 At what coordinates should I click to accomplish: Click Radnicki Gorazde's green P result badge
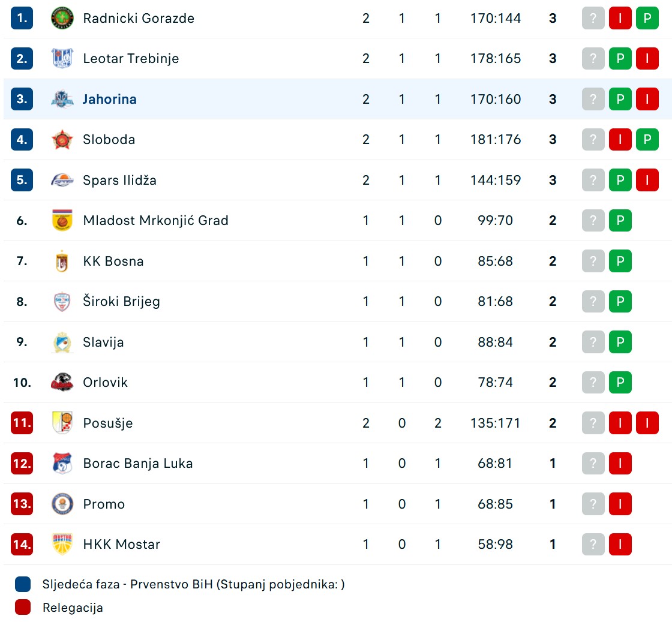[x=647, y=18]
